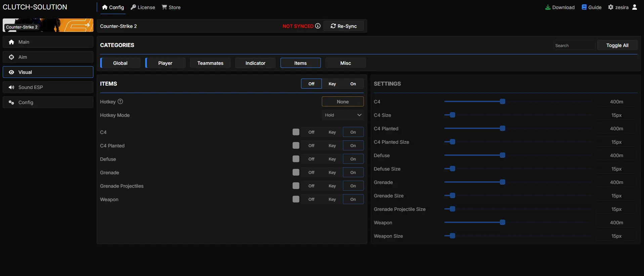Turn the Items master switch On

[x=353, y=84]
